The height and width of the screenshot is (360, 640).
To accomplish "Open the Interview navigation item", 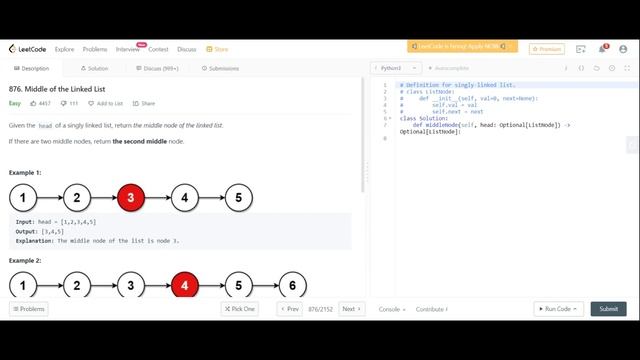I will coord(128,49).
